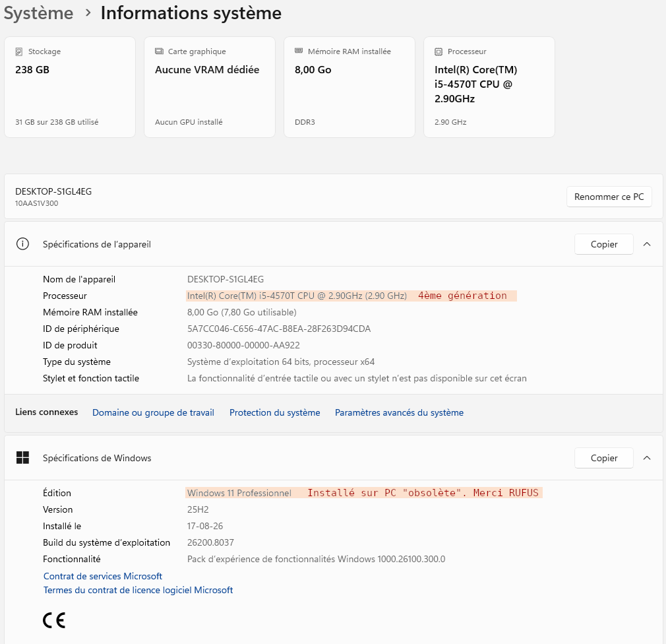This screenshot has height=644, width=666.
Task: Click the Processeur card icon
Action: [x=439, y=51]
